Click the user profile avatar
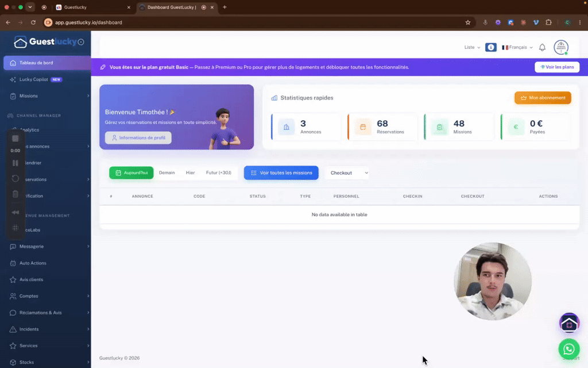This screenshot has height=368, width=588. click(561, 48)
